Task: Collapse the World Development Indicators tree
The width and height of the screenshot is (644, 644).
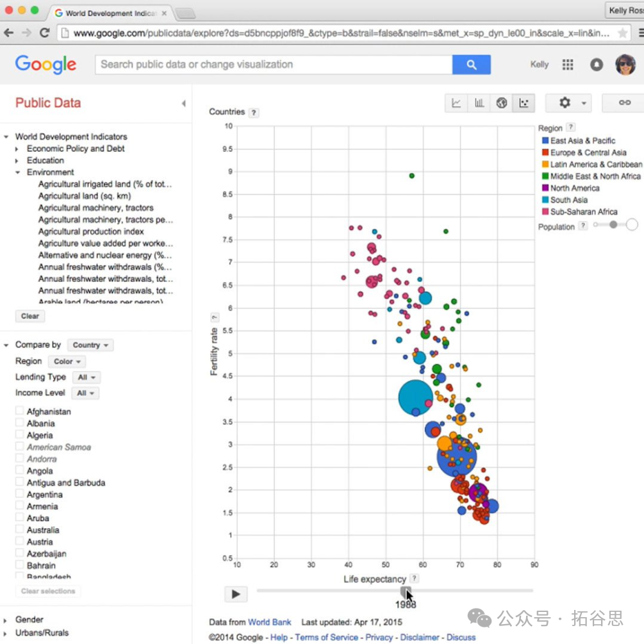Action: point(6,136)
